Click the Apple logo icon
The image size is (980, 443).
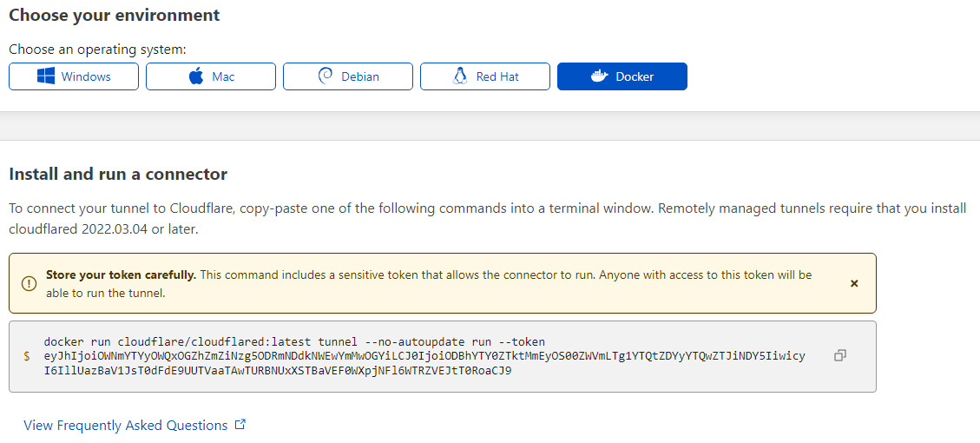click(x=196, y=76)
